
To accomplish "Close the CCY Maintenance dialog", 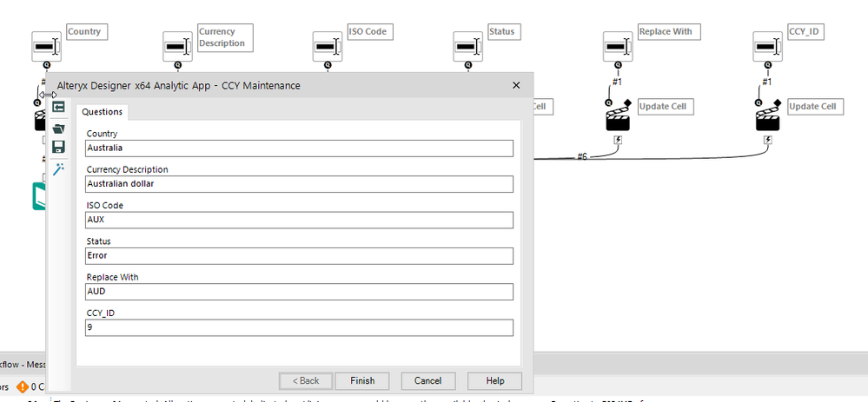I will click(516, 85).
